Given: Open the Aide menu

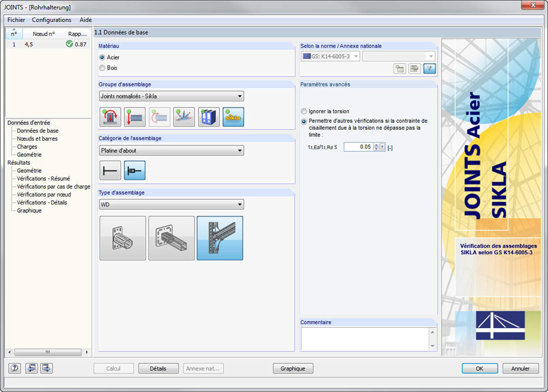Looking at the screenshot, I should pos(85,20).
